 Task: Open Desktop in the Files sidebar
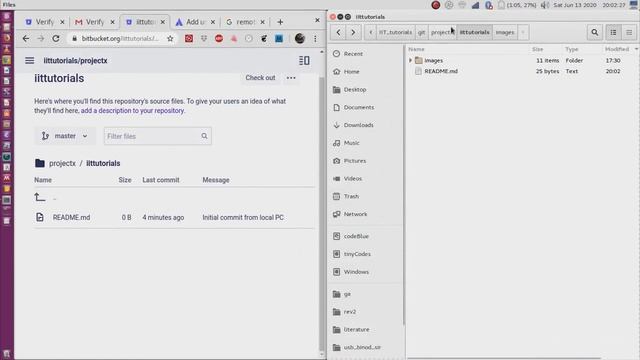[x=355, y=89]
